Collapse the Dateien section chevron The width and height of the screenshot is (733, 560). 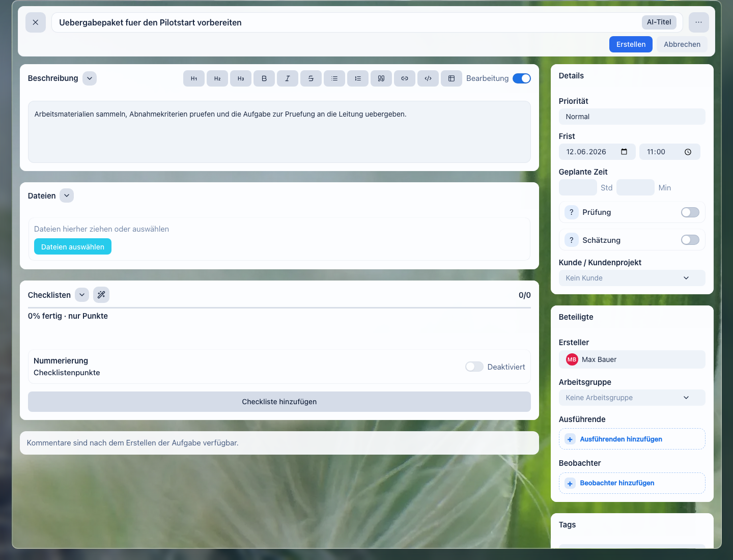point(67,195)
